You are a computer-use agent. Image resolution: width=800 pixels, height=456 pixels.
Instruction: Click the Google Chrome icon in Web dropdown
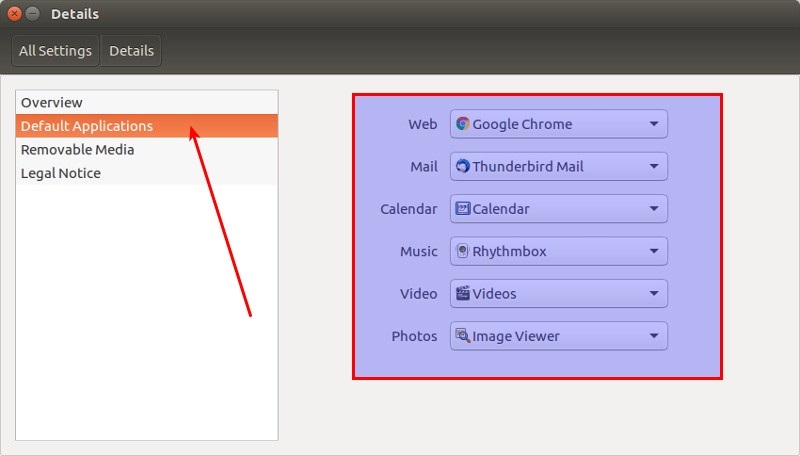[x=463, y=123]
